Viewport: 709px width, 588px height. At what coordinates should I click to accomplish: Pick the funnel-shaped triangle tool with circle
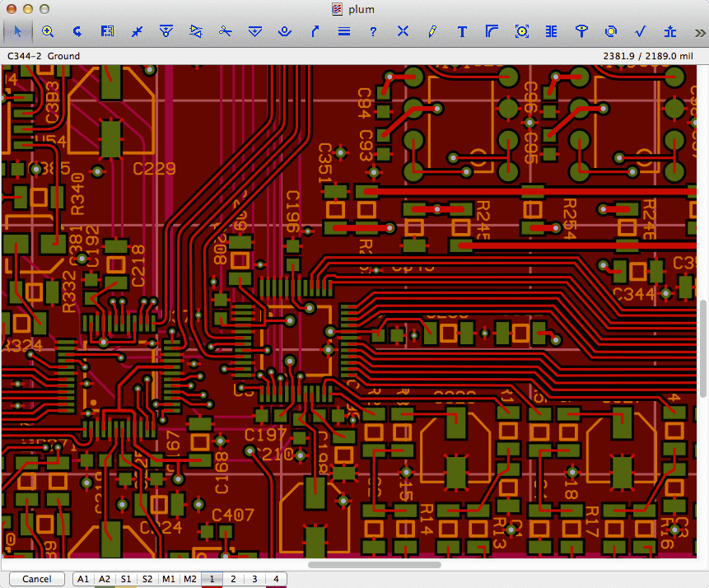coord(166,31)
